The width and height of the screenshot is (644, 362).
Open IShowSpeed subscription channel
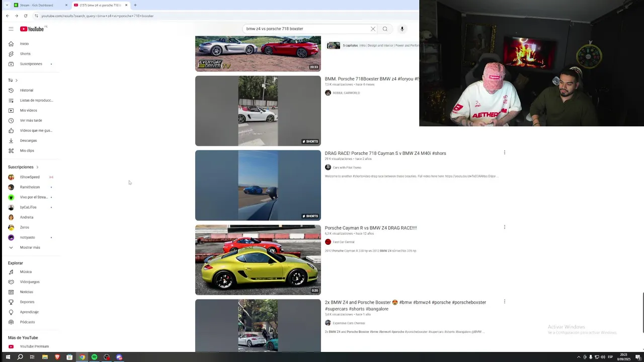pyautogui.click(x=30, y=177)
